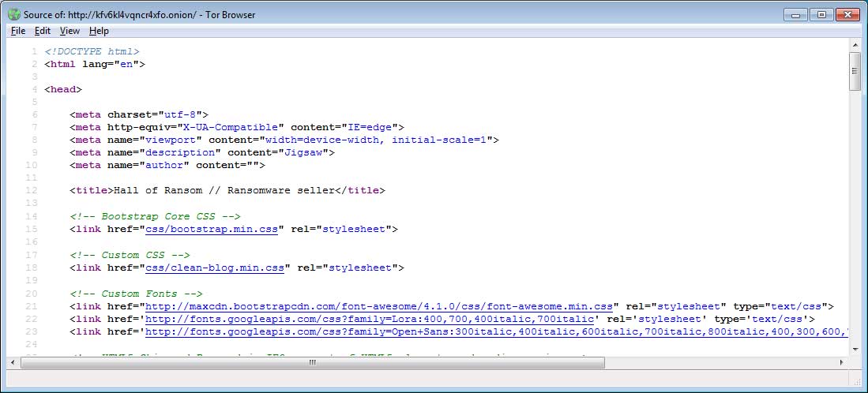Open the View menu
Screen dimensions: 868x393
click(x=70, y=31)
